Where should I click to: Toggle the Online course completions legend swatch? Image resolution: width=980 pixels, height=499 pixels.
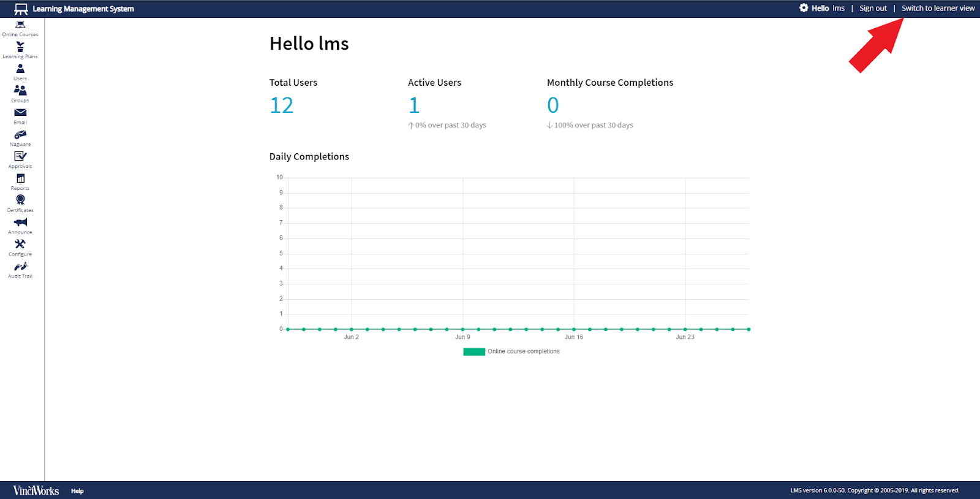click(x=474, y=352)
